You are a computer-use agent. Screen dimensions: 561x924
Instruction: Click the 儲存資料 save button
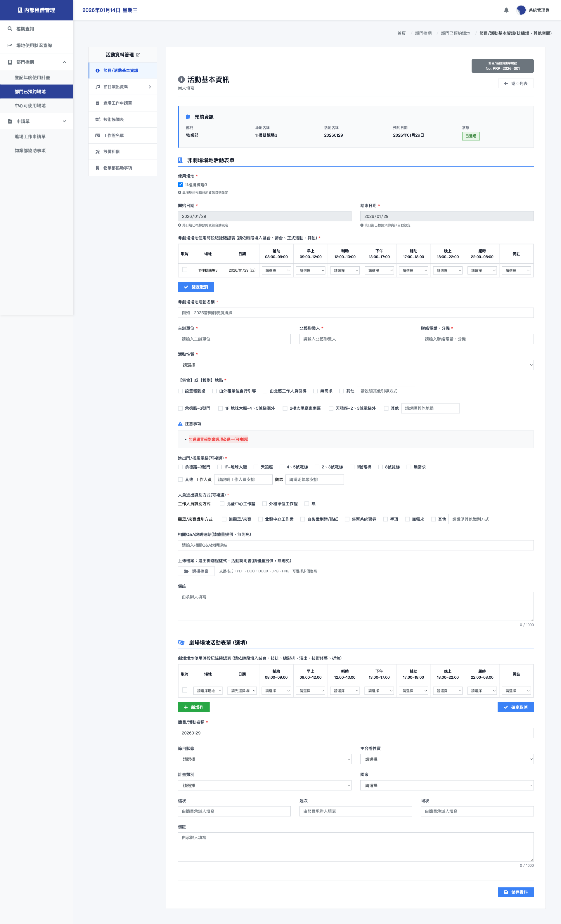tap(516, 892)
